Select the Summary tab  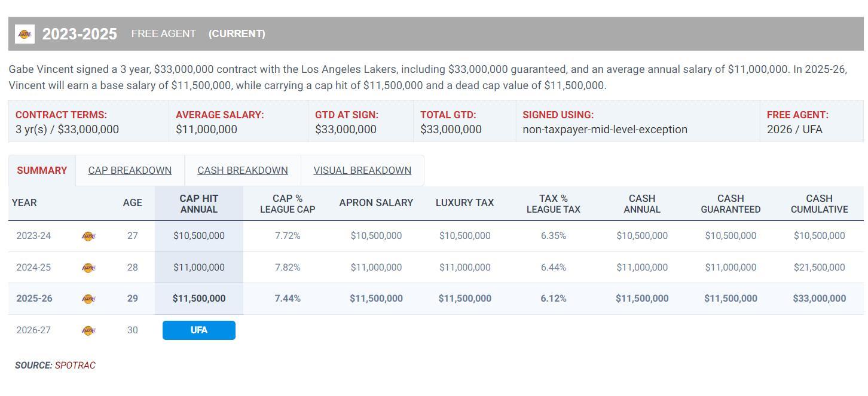pos(42,171)
